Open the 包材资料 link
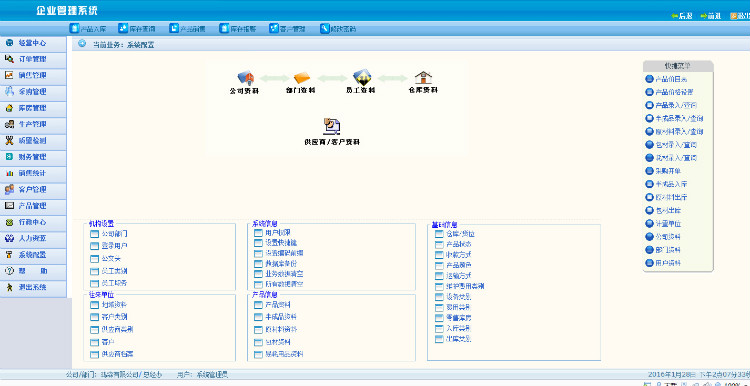The image size is (750, 386). click(x=278, y=342)
